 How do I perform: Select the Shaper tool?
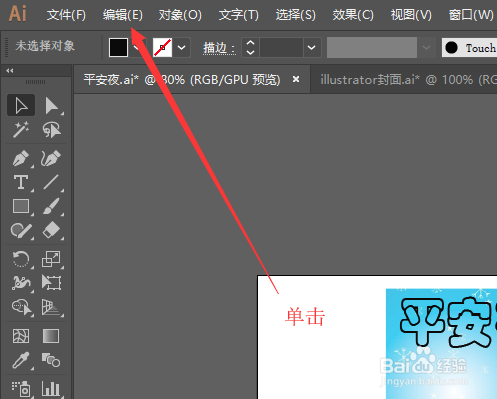(x=21, y=230)
